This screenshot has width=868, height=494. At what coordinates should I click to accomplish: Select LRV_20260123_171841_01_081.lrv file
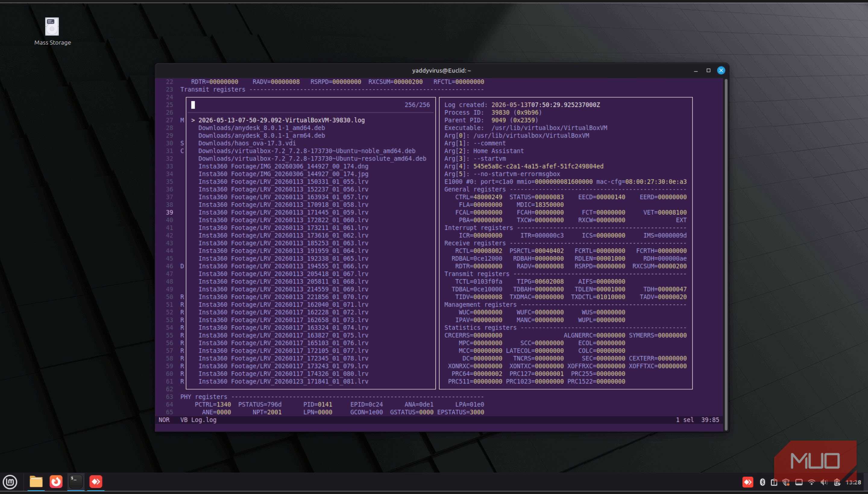click(x=283, y=381)
